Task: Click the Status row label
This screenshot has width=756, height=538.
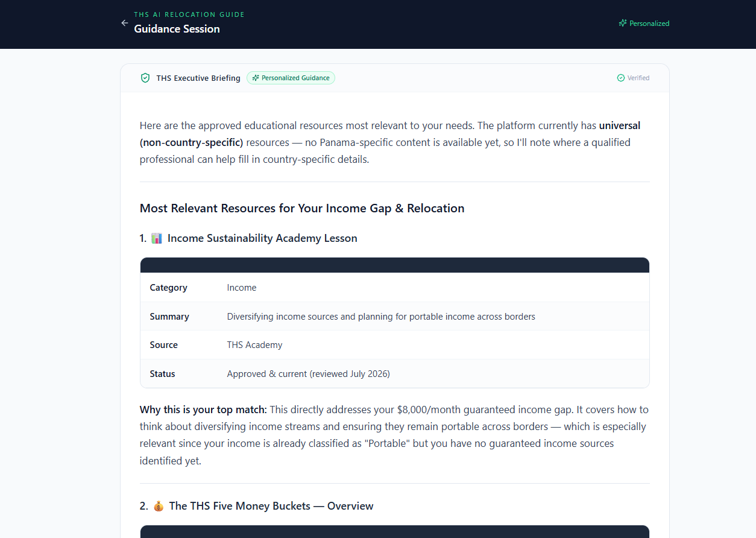Action: click(163, 374)
